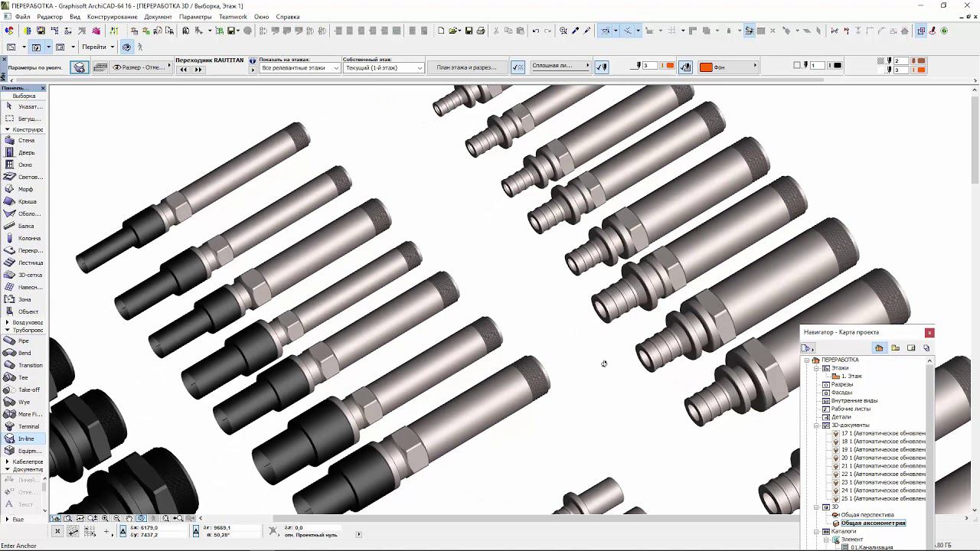Close the Navigator palette
This screenshot has height=551, width=980.
929,333
